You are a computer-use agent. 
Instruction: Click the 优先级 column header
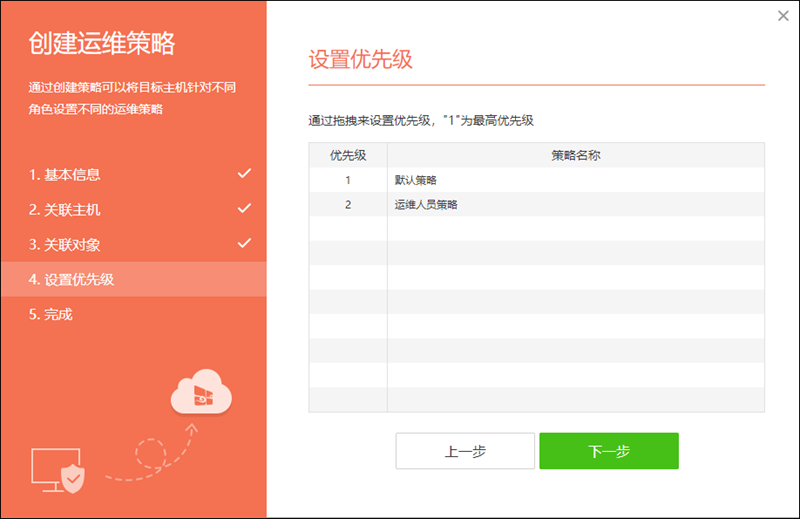(348, 155)
